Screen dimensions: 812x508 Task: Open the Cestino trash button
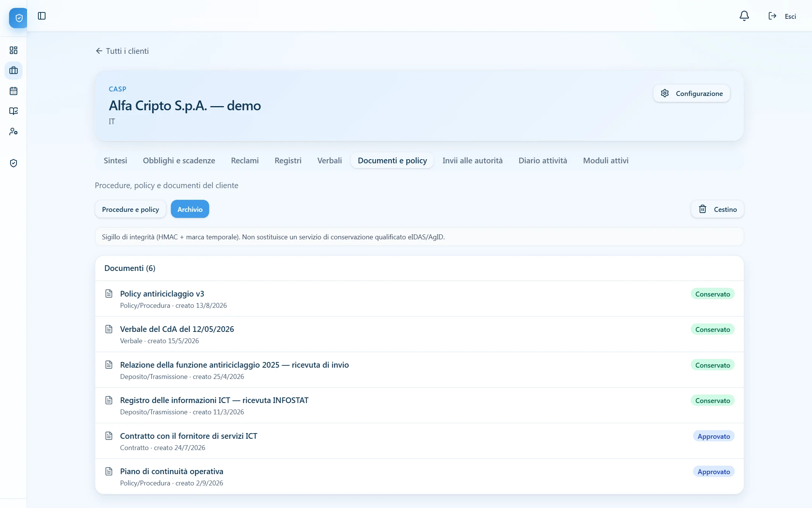717,209
